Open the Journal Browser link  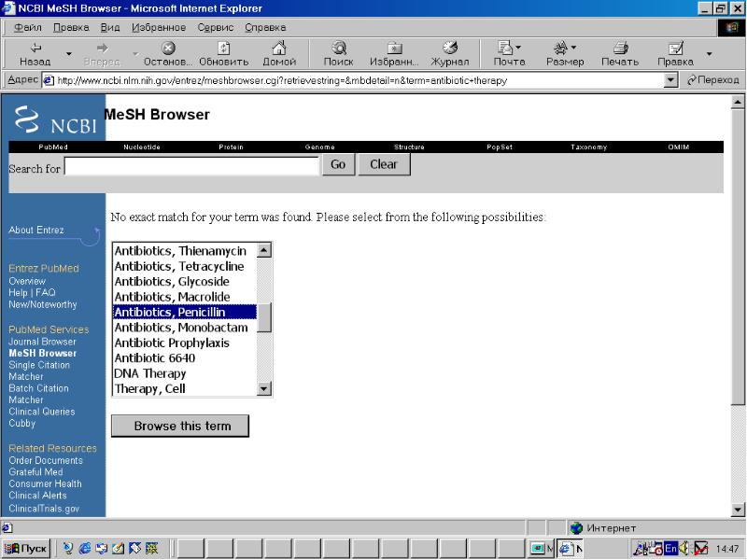[x=42, y=342]
